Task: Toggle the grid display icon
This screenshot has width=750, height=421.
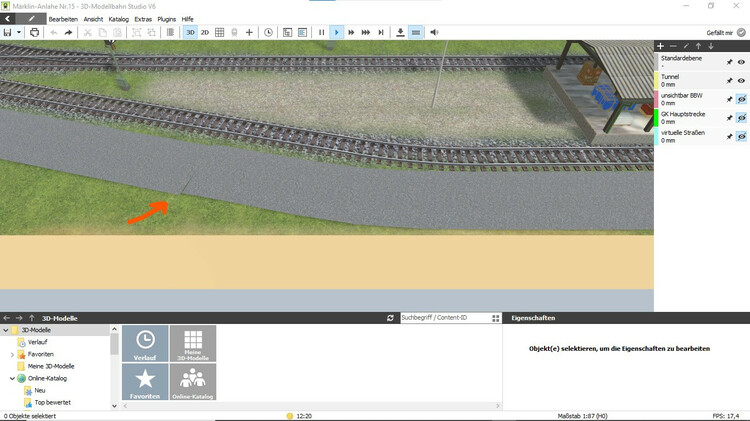Action: pos(220,32)
